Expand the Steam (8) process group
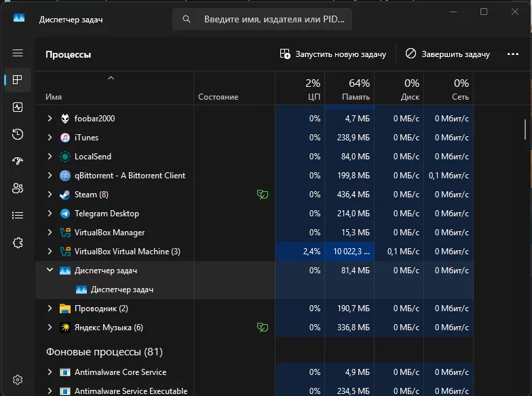The height and width of the screenshot is (396, 532). tap(50, 195)
